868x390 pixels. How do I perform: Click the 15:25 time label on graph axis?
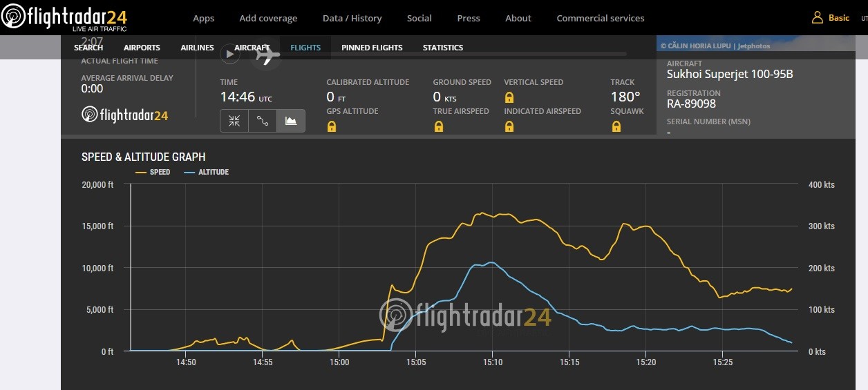[722, 362]
